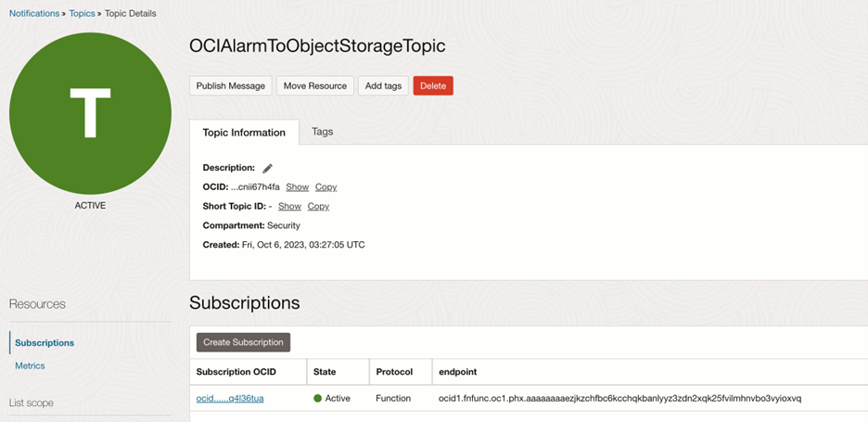Screen dimensions: 868x422
Task: Click the green Active status dot
Action: 317,399
